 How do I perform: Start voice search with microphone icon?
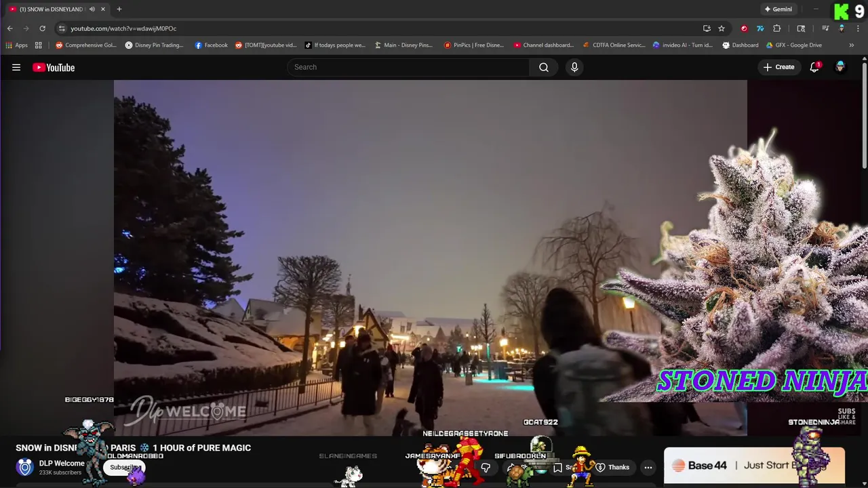coord(574,67)
